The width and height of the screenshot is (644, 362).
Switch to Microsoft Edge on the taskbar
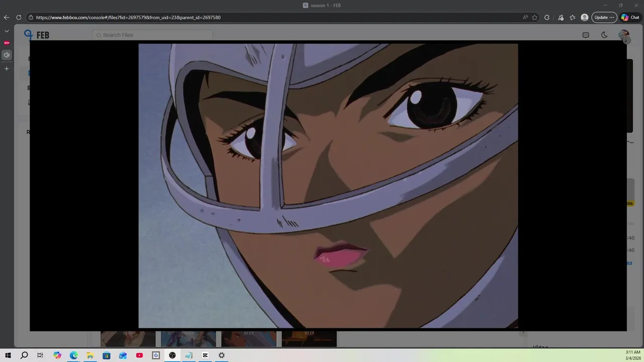(x=73, y=355)
